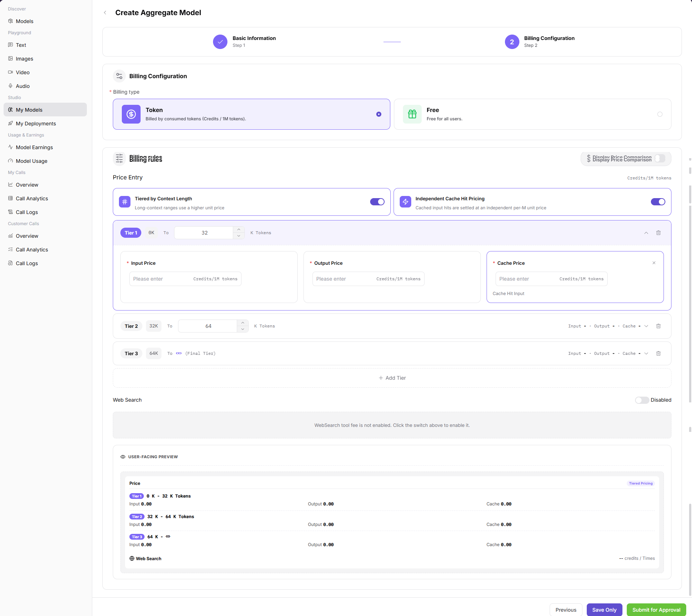Click the Web Search globe icon in preview
The image size is (692, 616).
point(132,558)
